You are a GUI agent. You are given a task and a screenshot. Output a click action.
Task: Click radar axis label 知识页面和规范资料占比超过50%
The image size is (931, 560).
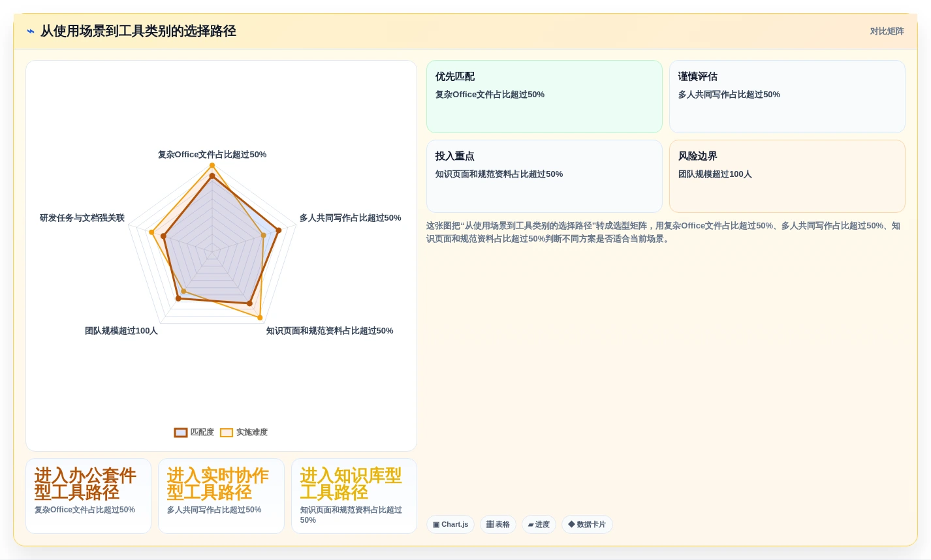click(330, 331)
